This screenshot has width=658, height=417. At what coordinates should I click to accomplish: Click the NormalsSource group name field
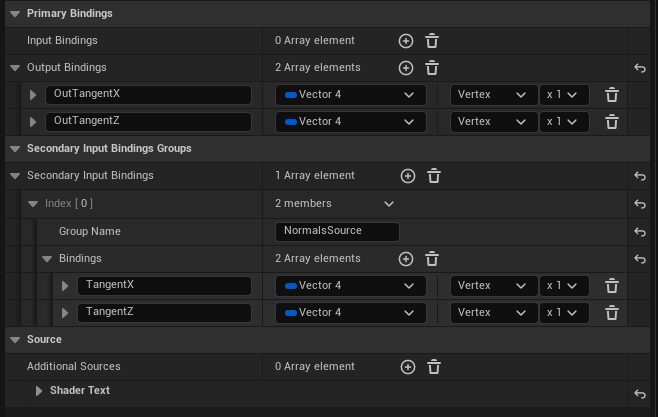[x=337, y=231]
